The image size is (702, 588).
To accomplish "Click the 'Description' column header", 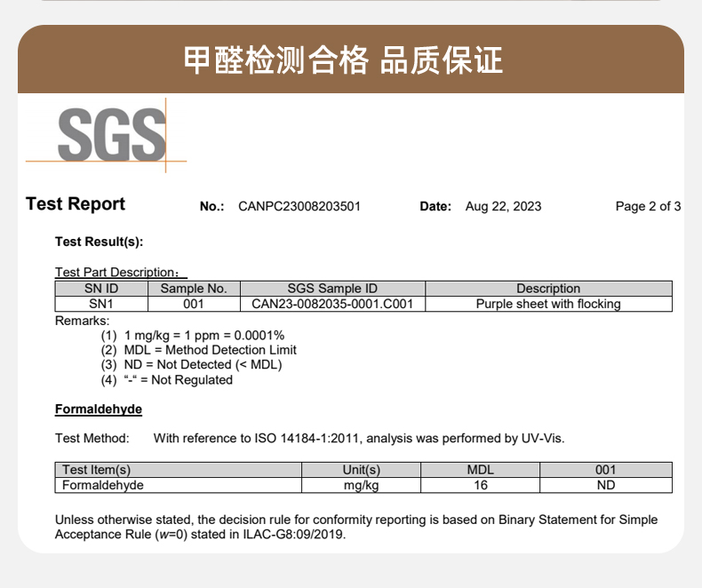I will (548, 289).
